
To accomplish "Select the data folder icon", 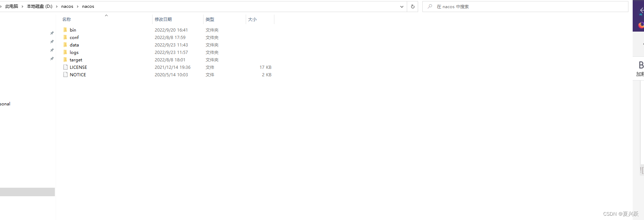I will click(65, 45).
